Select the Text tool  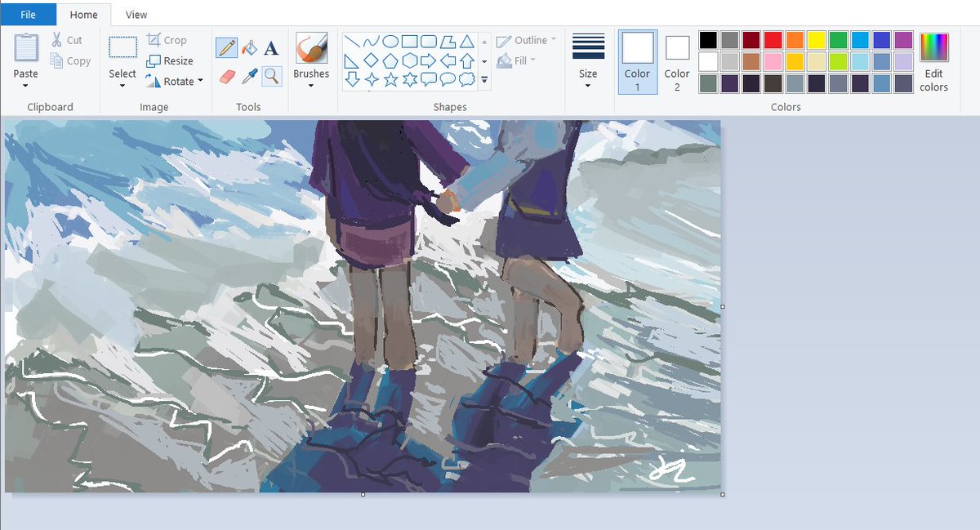pos(271,47)
